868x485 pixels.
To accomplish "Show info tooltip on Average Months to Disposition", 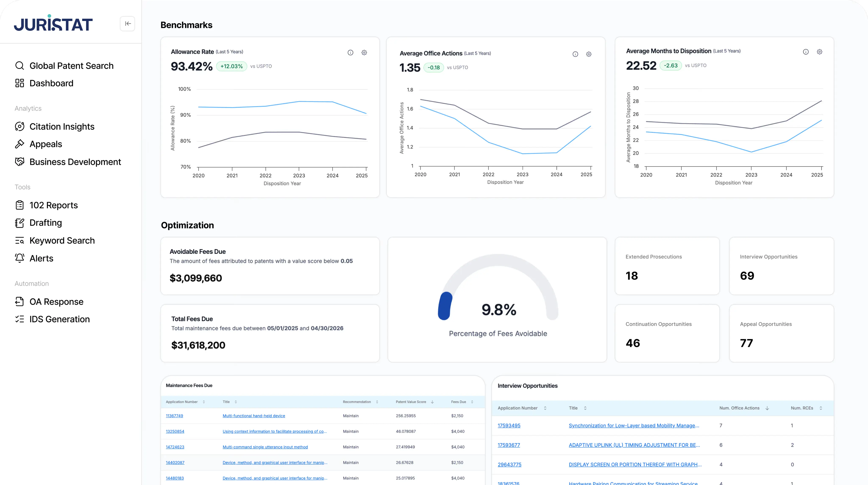I will [806, 51].
